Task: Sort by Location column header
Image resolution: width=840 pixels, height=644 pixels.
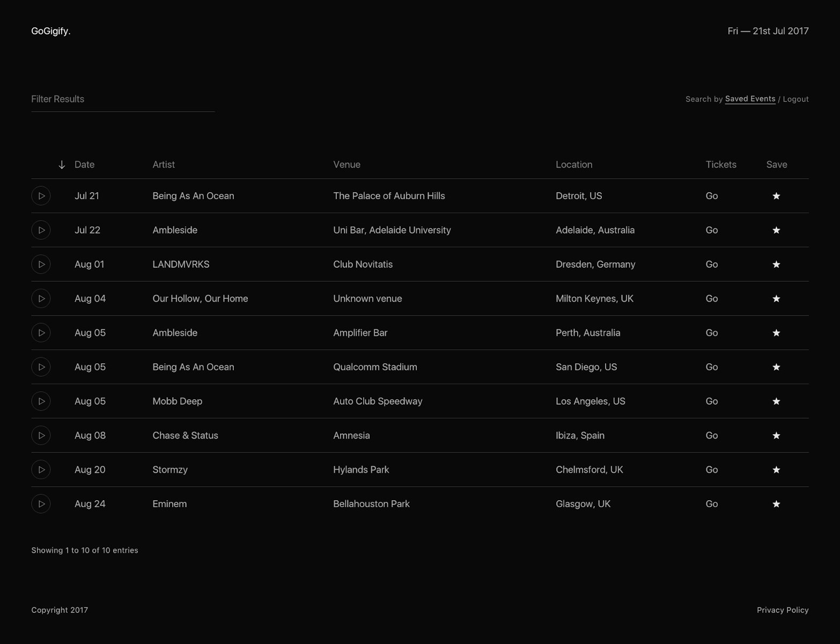Action: point(573,165)
